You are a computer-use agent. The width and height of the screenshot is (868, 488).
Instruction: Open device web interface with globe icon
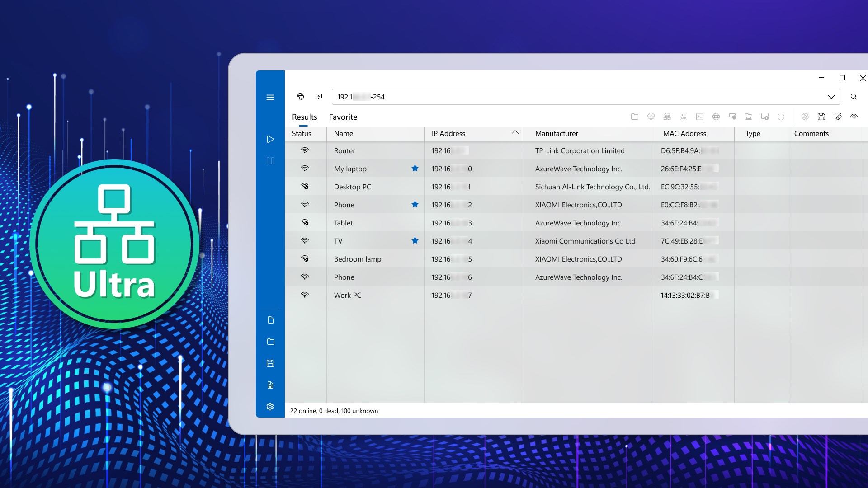pyautogui.click(x=716, y=117)
